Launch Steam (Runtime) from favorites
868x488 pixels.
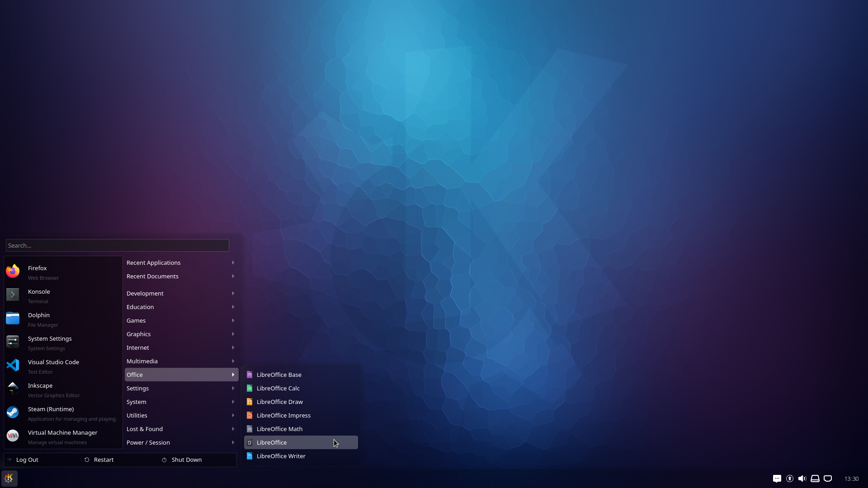point(63,413)
